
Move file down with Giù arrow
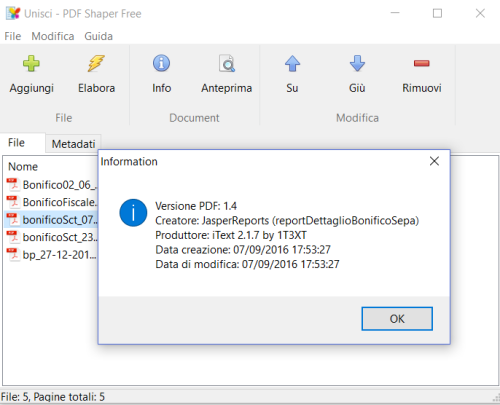[x=357, y=63]
